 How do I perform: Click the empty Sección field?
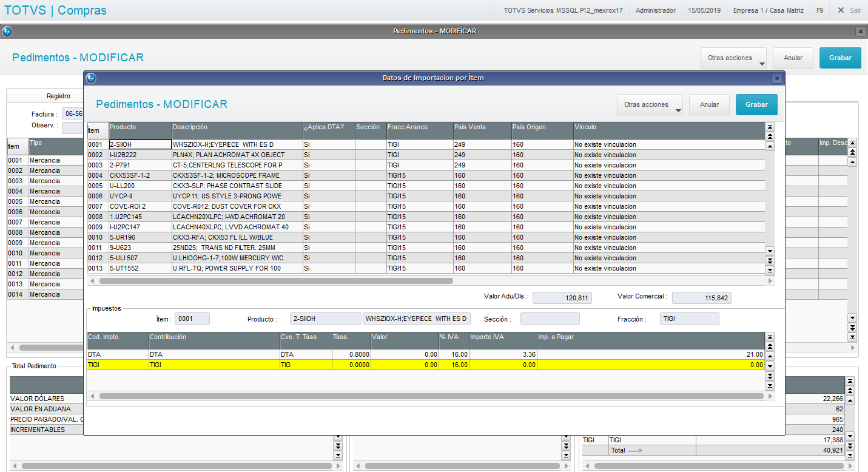(x=550, y=319)
